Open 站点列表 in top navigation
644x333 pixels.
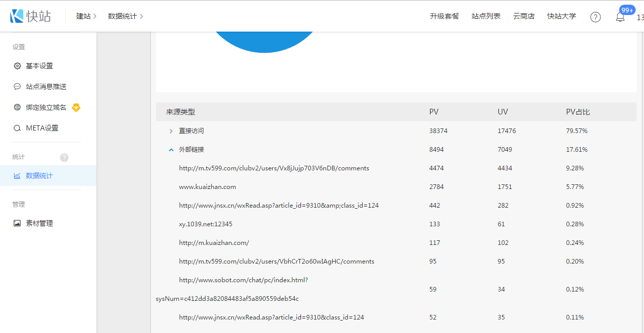point(485,17)
